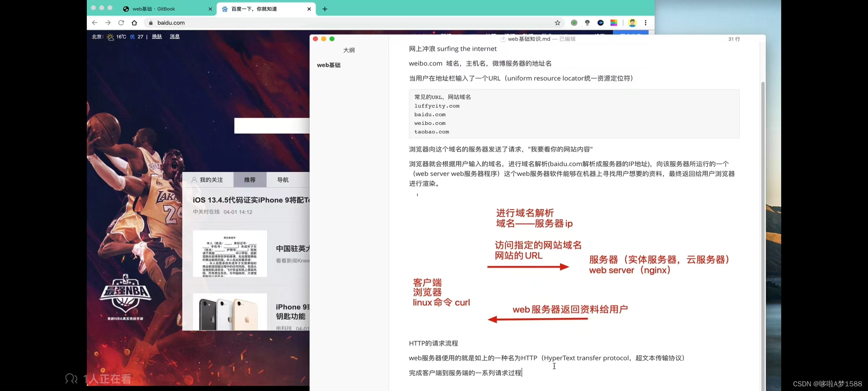Click the blue play-button extension icon
Image resolution: width=868 pixels, height=391 pixels.
click(x=600, y=23)
